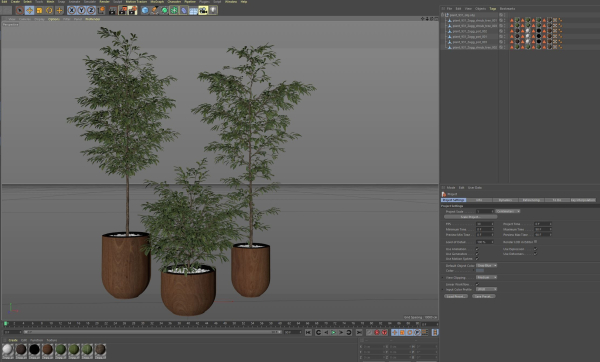600x362 pixels.
Task: Click the blue deformer icon
Action: coord(184,10)
